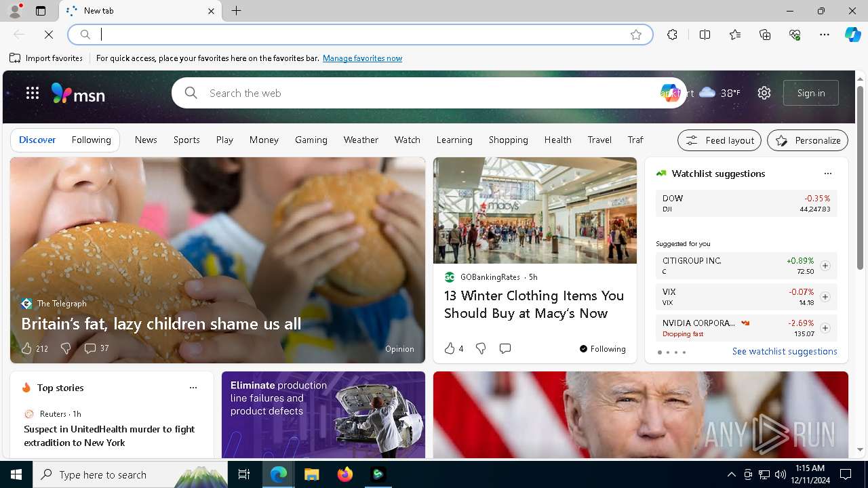Open the Money category
868x488 pixels.
[x=264, y=140]
